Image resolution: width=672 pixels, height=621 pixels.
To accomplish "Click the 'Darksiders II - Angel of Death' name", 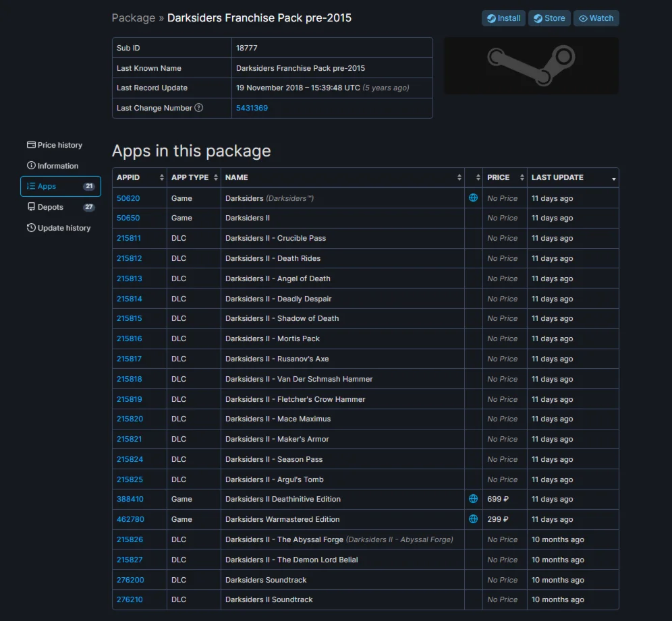I will click(278, 278).
